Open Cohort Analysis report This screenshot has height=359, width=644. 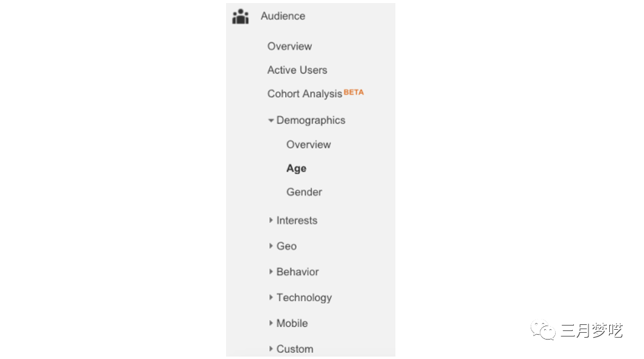click(x=305, y=94)
